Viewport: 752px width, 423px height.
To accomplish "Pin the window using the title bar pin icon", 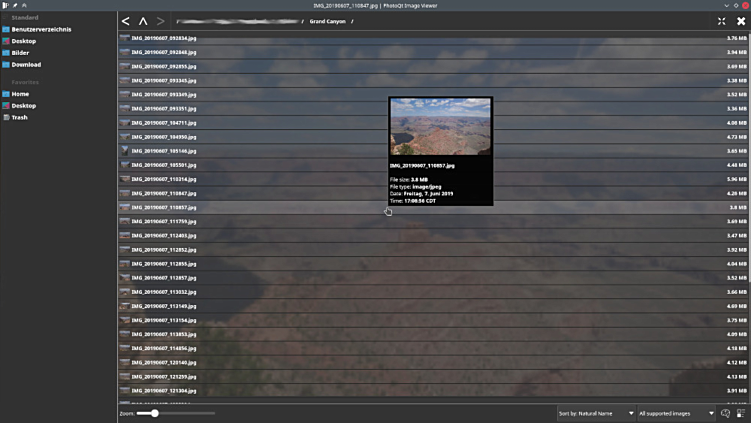I will click(15, 5).
